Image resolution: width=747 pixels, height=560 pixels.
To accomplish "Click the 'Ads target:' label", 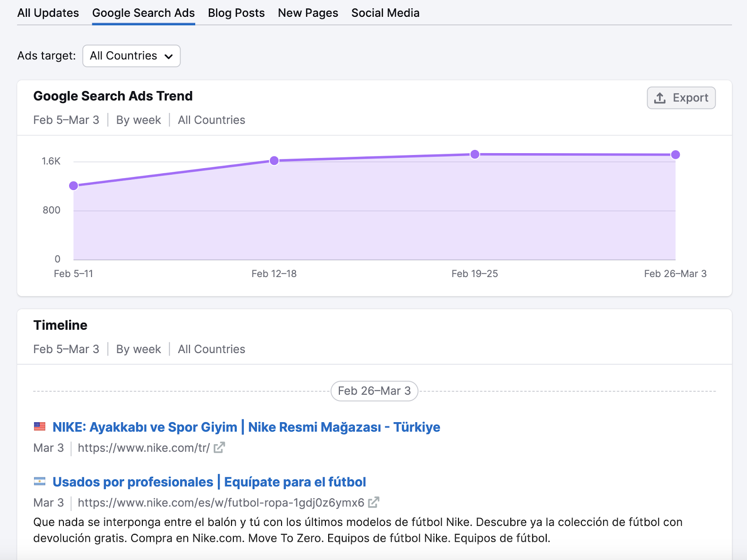I will (x=47, y=56).
